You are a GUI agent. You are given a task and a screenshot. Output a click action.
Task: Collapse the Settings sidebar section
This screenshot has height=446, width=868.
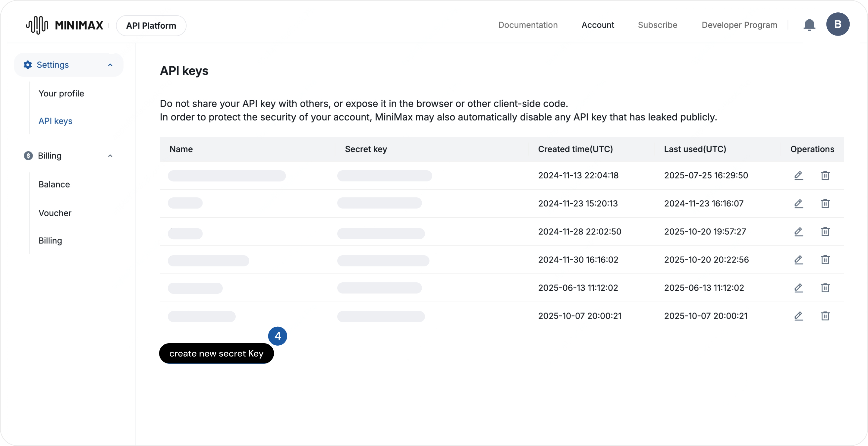pos(110,65)
